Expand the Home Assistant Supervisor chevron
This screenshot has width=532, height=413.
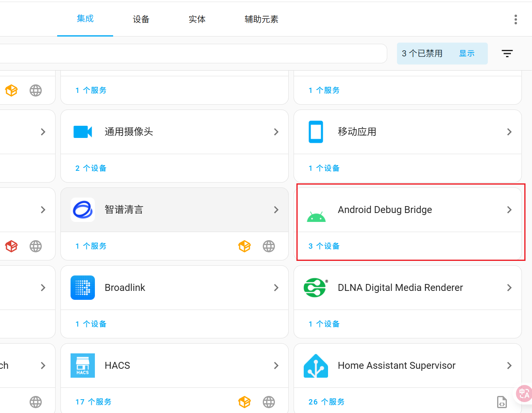click(x=509, y=366)
